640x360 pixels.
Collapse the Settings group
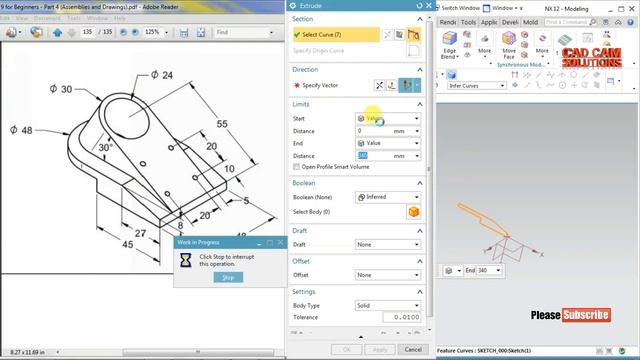coord(420,292)
